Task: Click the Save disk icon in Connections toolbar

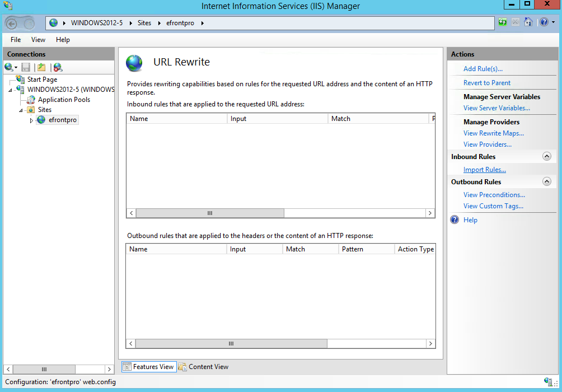Action: (26, 67)
